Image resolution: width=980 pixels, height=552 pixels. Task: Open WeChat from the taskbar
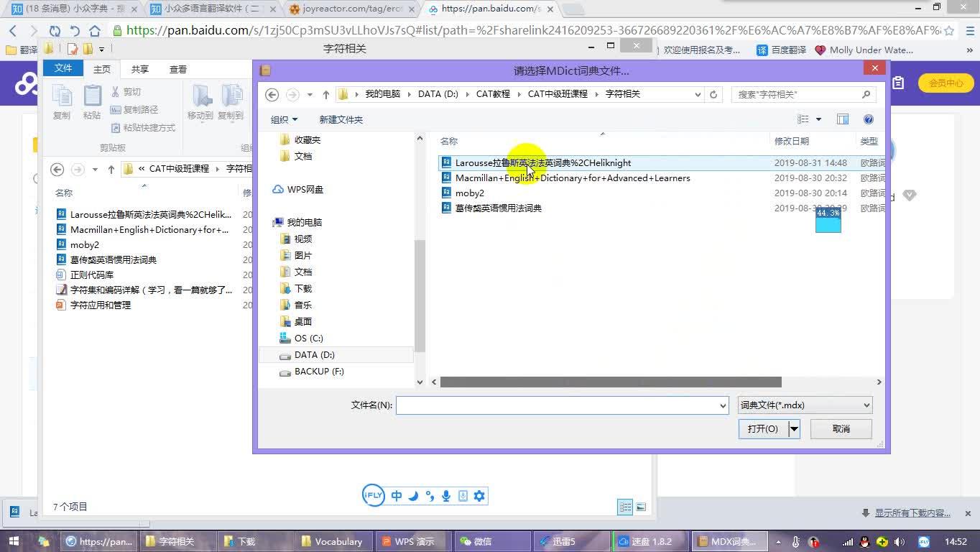(493, 540)
